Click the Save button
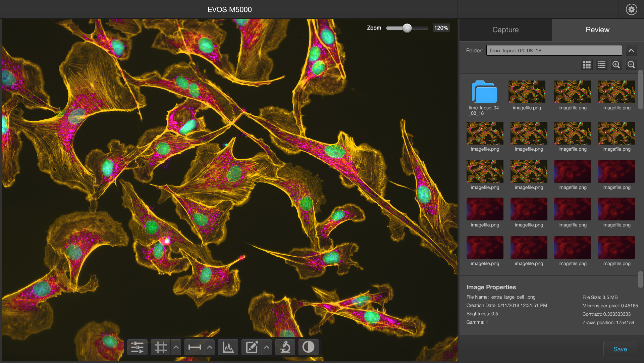The image size is (644, 363). (620, 349)
